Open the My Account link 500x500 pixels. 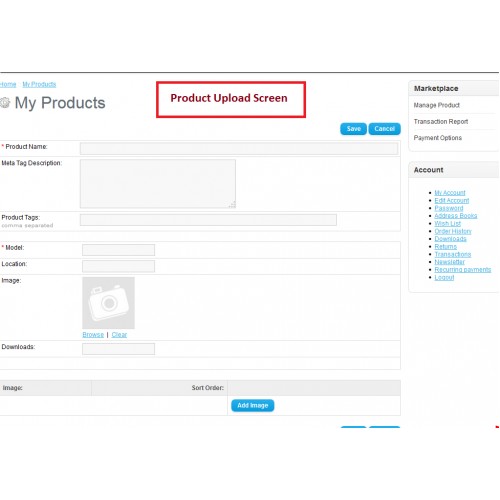450,193
